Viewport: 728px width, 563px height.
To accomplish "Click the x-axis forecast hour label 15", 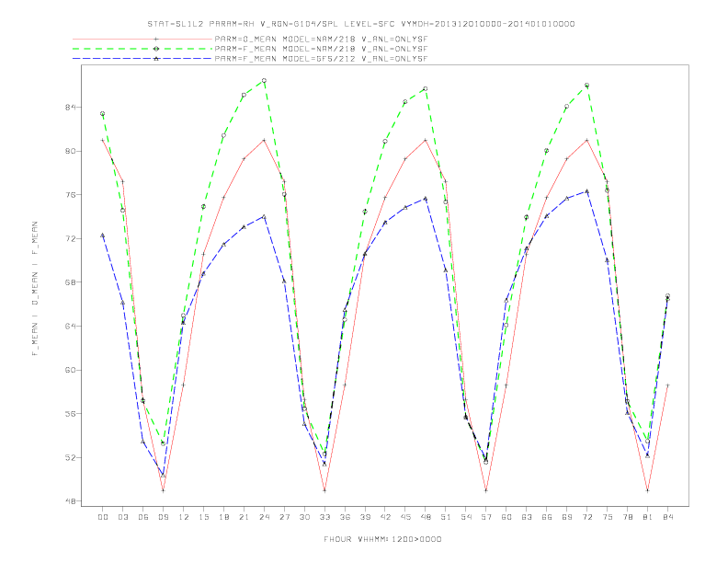I will [x=203, y=517].
